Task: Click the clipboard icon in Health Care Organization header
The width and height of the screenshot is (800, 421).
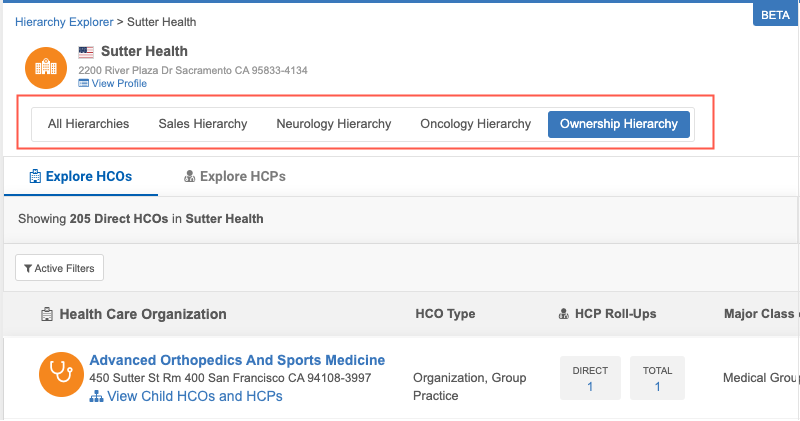Action: click(x=46, y=314)
